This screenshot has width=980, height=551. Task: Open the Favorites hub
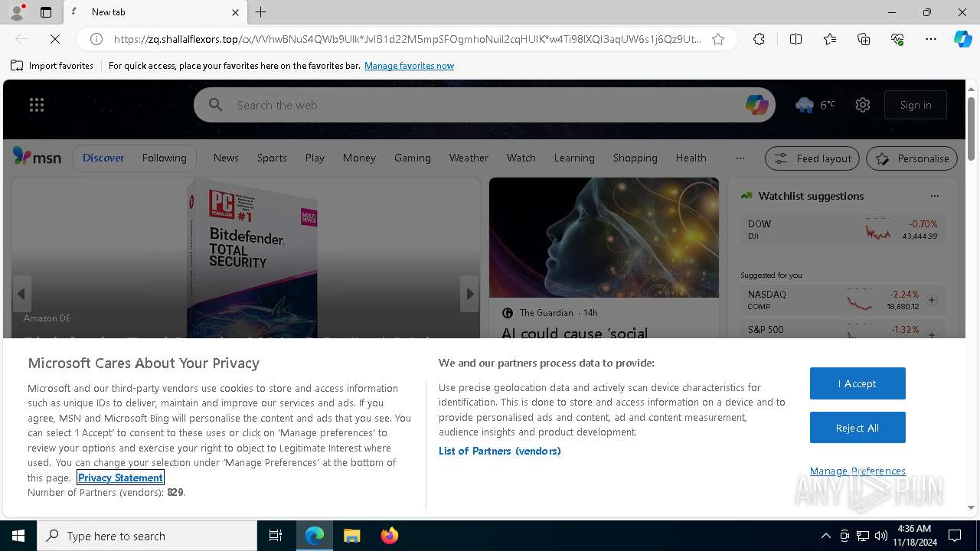click(830, 39)
